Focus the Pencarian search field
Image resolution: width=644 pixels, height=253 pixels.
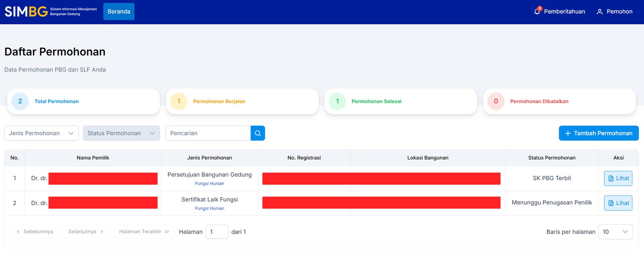point(208,133)
